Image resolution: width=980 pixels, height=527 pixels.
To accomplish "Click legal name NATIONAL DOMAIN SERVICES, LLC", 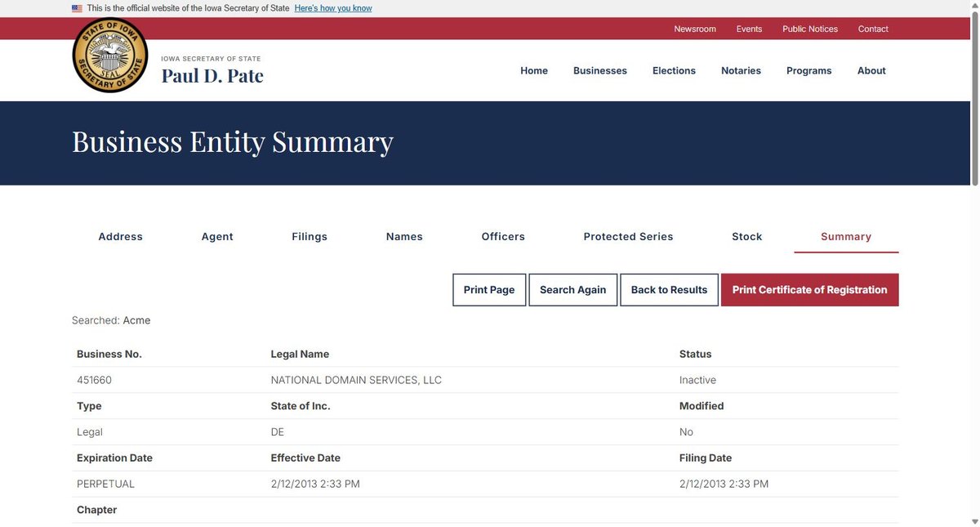I will click(x=356, y=380).
